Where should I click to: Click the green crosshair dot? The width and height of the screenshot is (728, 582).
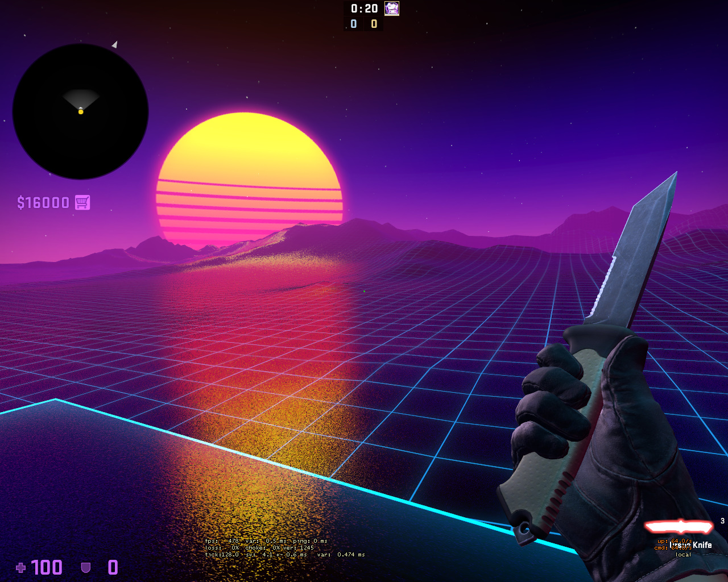point(364,291)
